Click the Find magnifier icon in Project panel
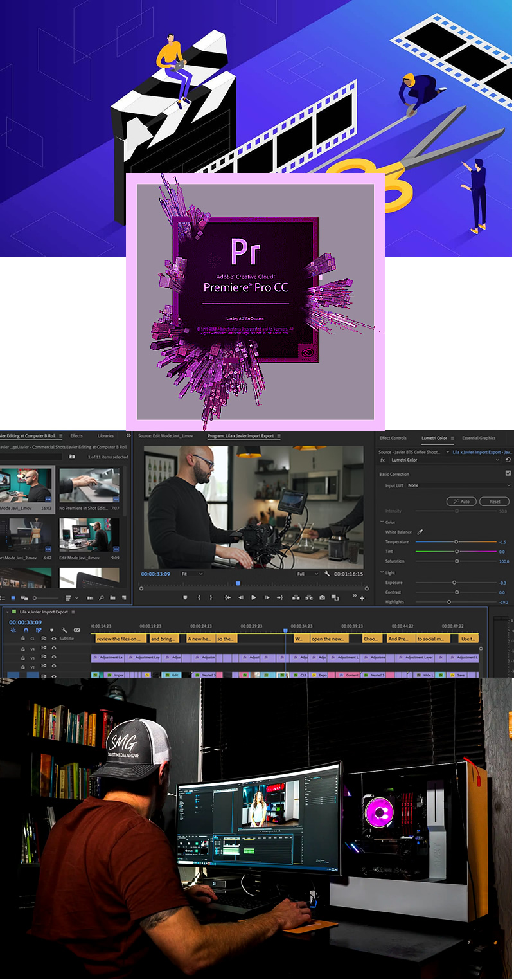The image size is (514, 980). pyautogui.click(x=102, y=598)
